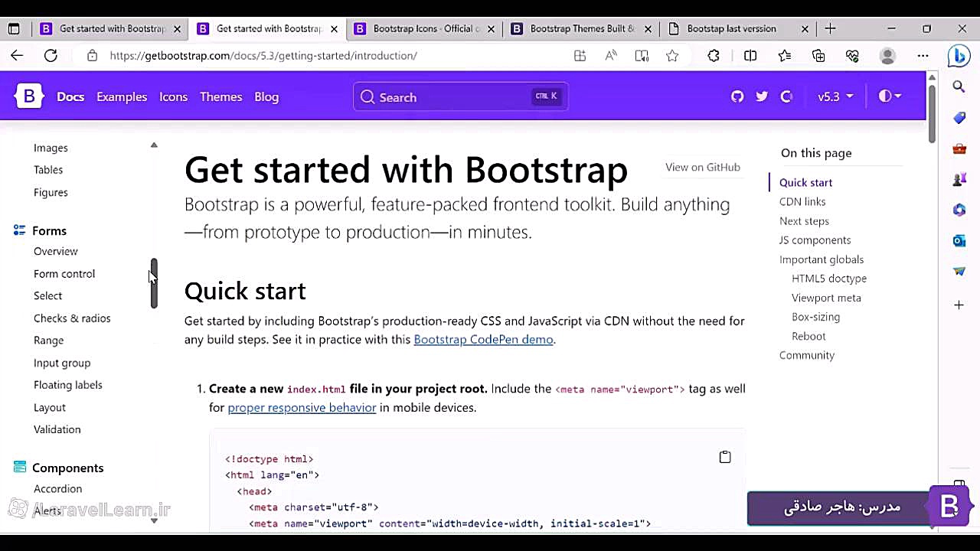The width and height of the screenshot is (980, 551).
Task: Close the Bootstrap Themes tab
Action: point(648,29)
